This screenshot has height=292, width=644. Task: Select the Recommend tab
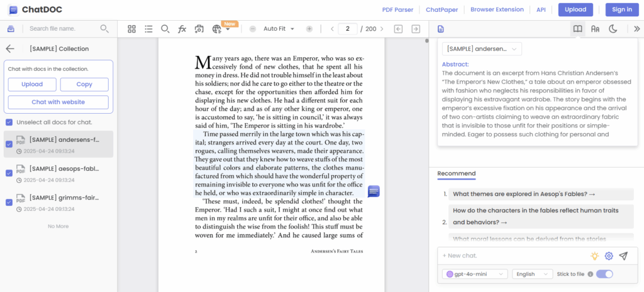(x=457, y=173)
